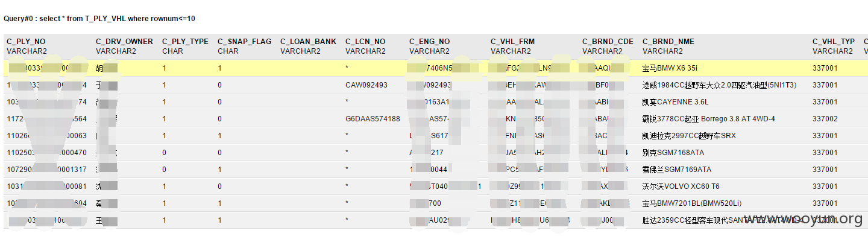Click 337001 in the 宝马BMW X6 35i row
This screenshot has width=868, height=236.
point(825,68)
